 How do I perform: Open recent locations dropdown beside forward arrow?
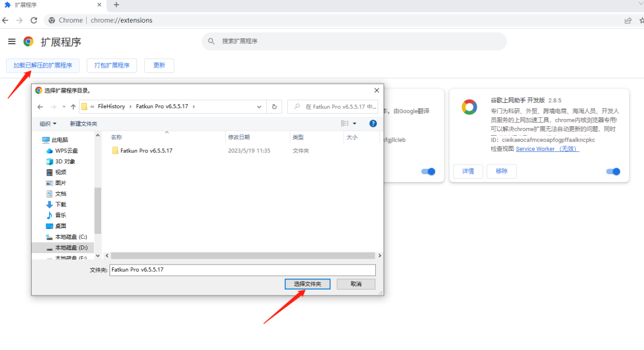63,107
